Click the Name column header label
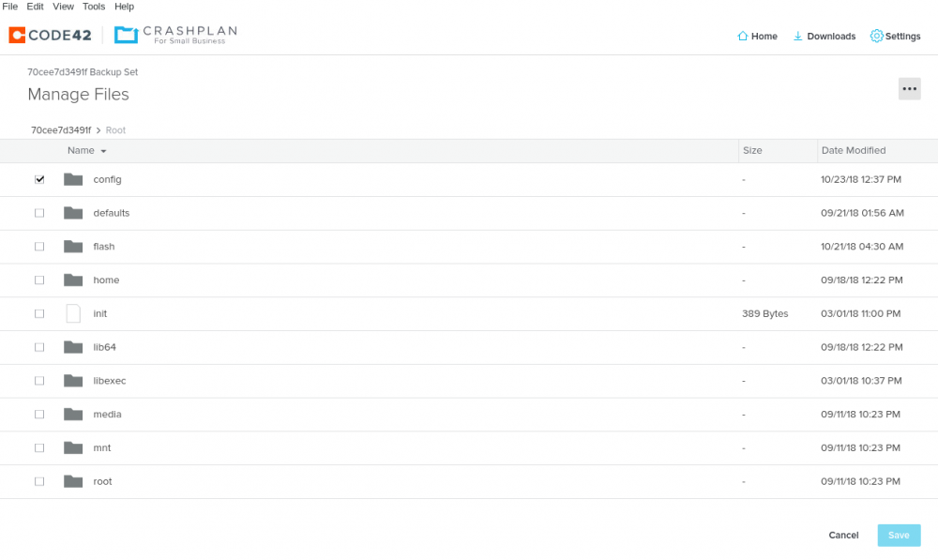Screen dimensions: 938x560 coord(81,151)
